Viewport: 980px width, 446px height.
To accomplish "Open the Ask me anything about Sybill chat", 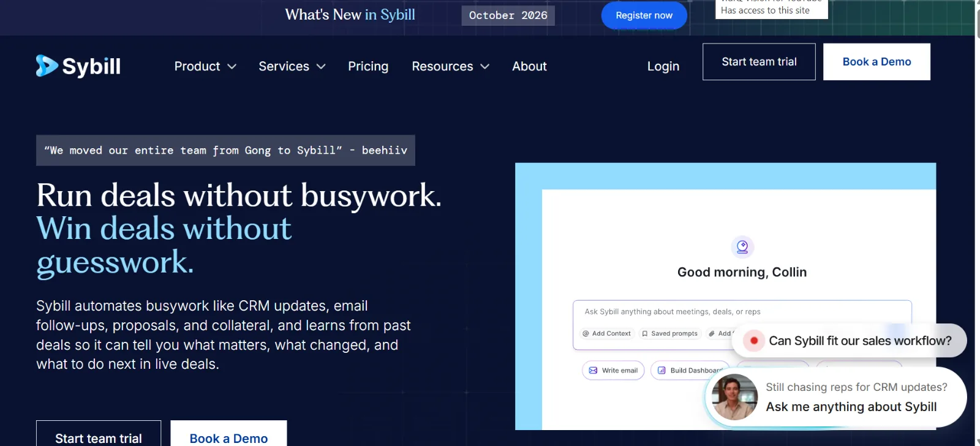I will (x=851, y=407).
